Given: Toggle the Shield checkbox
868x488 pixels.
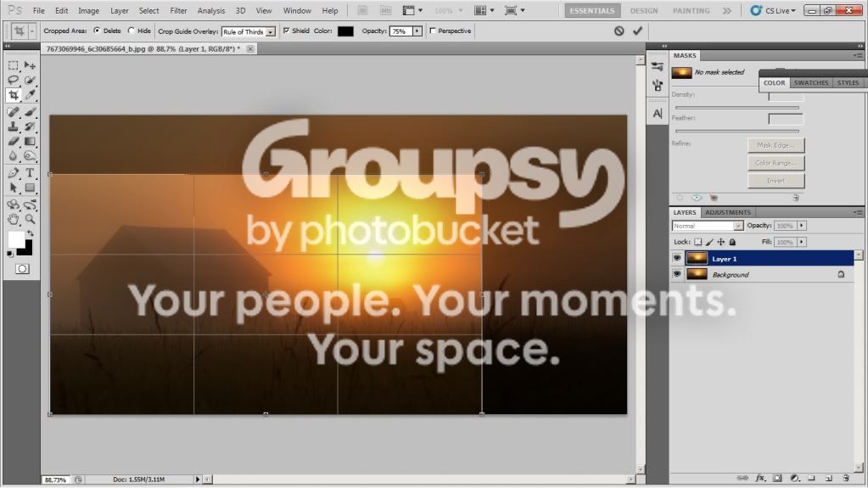Looking at the screenshot, I should [286, 31].
